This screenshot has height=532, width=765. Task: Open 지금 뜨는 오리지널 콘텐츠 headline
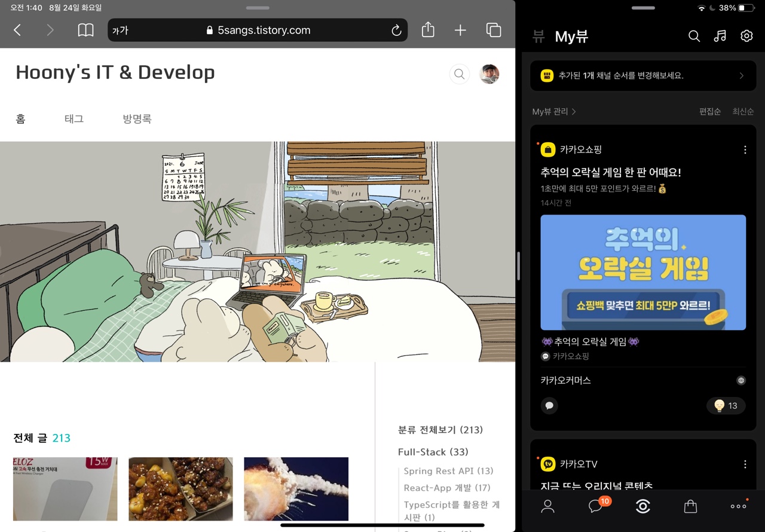[596, 486]
